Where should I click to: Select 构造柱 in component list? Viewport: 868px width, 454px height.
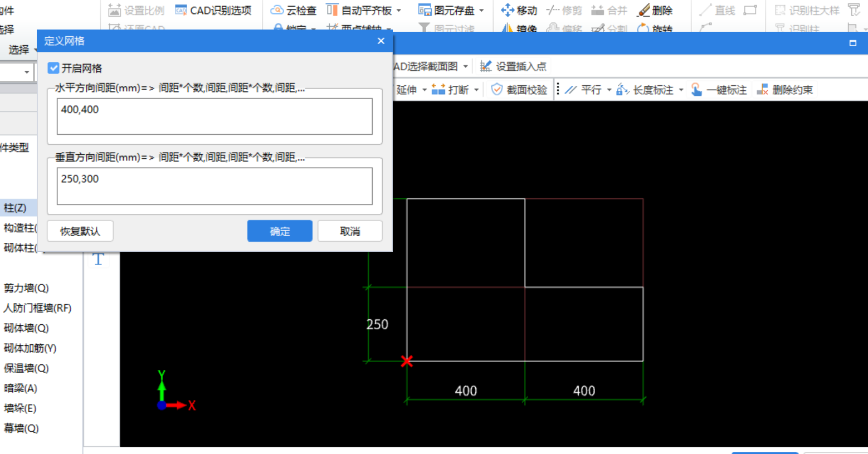(19, 228)
